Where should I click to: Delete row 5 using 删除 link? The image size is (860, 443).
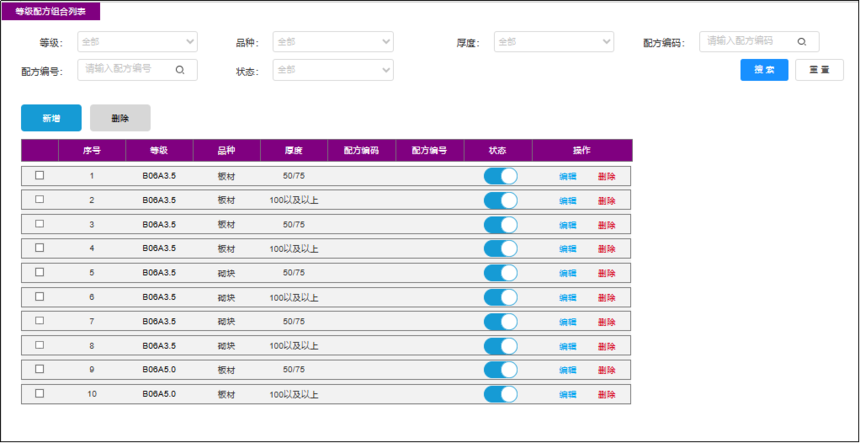(x=607, y=273)
